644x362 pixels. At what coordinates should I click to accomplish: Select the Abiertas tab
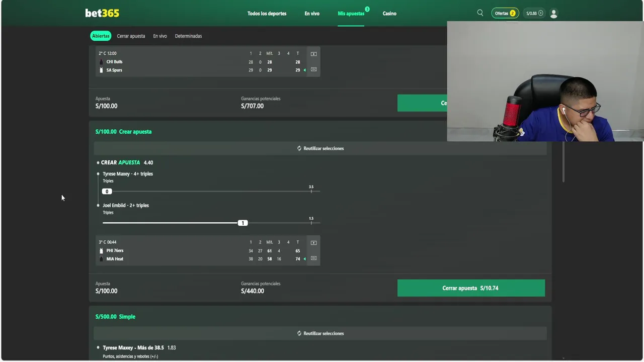[101, 36]
